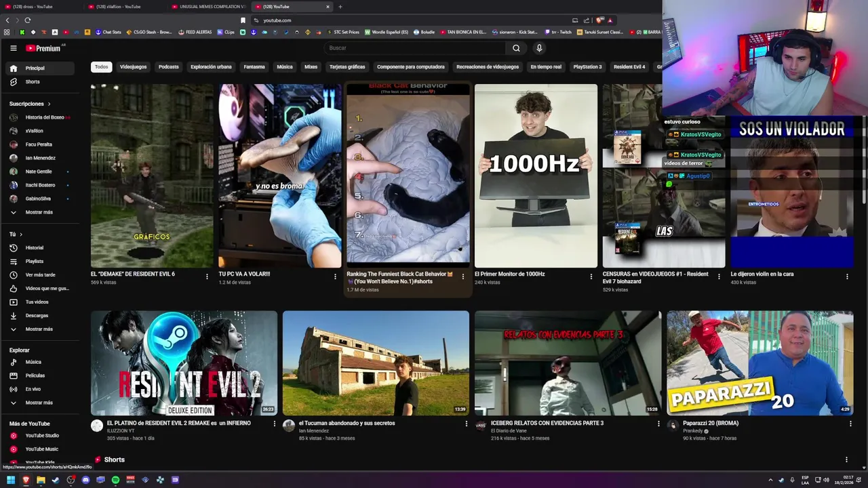868x488 pixels.
Task: Select the Tarjetas gráficas chip
Action: coord(347,67)
